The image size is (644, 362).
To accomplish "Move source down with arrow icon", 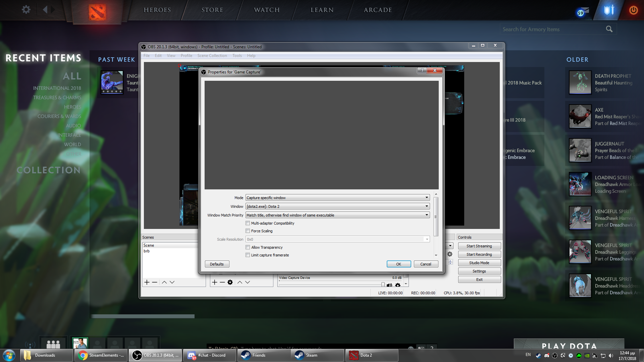I will point(248,282).
